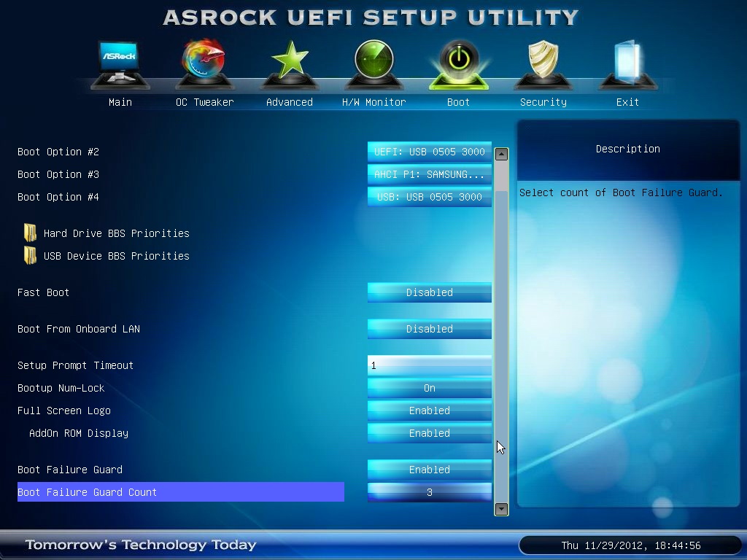Click the USB Device BBS Priorities folder icon

point(30,255)
